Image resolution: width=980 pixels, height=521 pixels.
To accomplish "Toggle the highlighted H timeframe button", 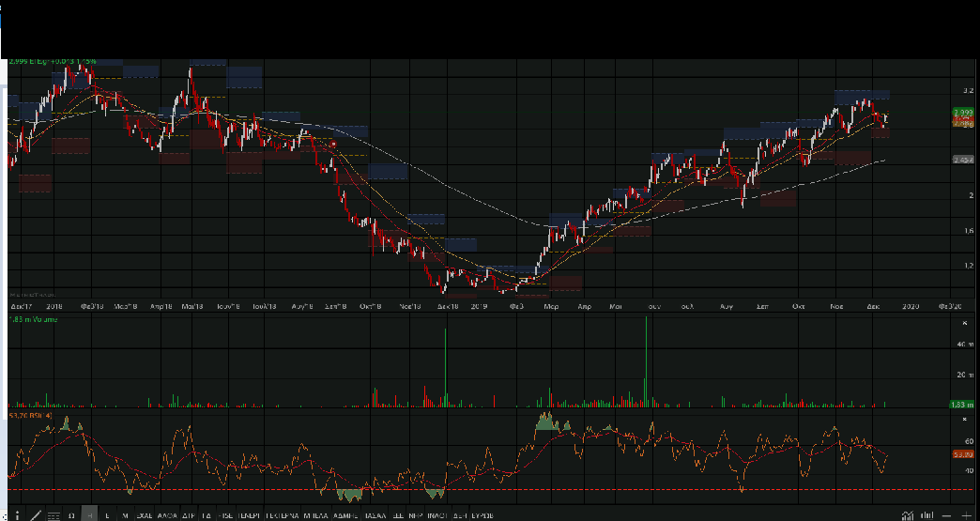I will (x=89, y=514).
